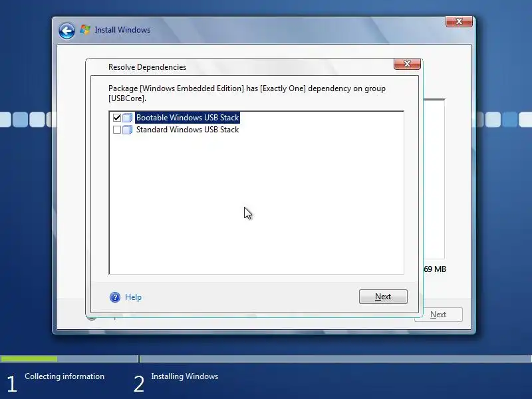Click the 69 MB size text

pyautogui.click(x=435, y=269)
